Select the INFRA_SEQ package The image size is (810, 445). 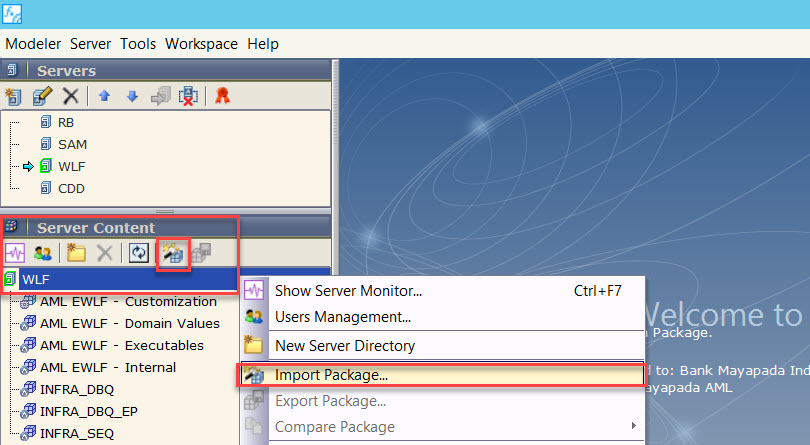click(77, 433)
